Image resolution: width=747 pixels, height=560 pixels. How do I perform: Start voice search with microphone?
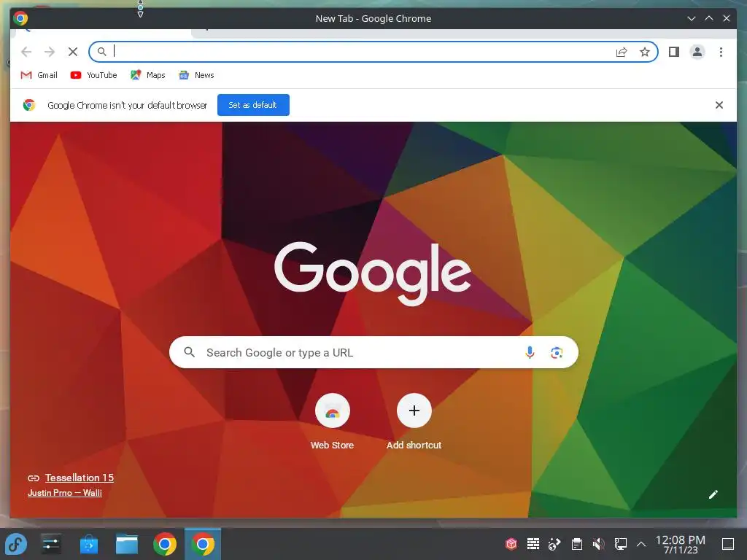(x=530, y=352)
